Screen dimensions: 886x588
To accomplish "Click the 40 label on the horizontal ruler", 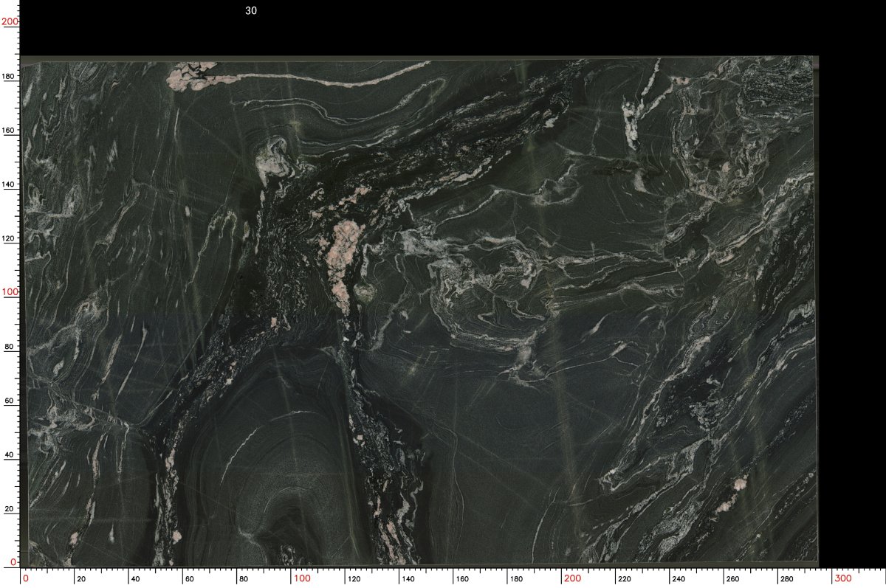I will [134, 578].
